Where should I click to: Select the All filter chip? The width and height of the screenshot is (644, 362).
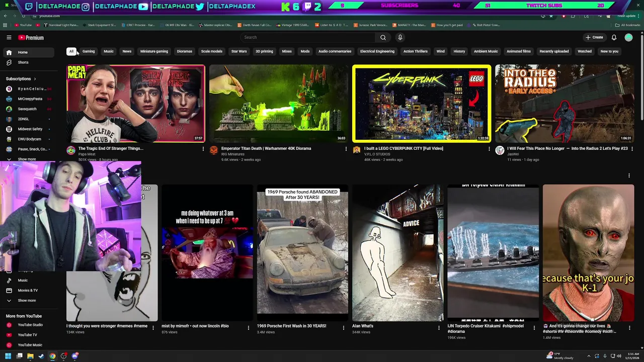[71, 51]
